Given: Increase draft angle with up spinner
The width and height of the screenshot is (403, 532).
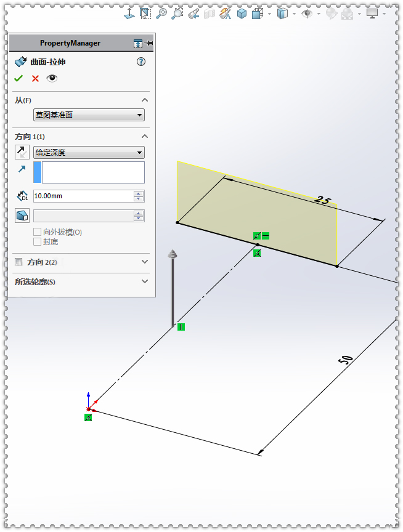Looking at the screenshot, I should [x=139, y=213].
